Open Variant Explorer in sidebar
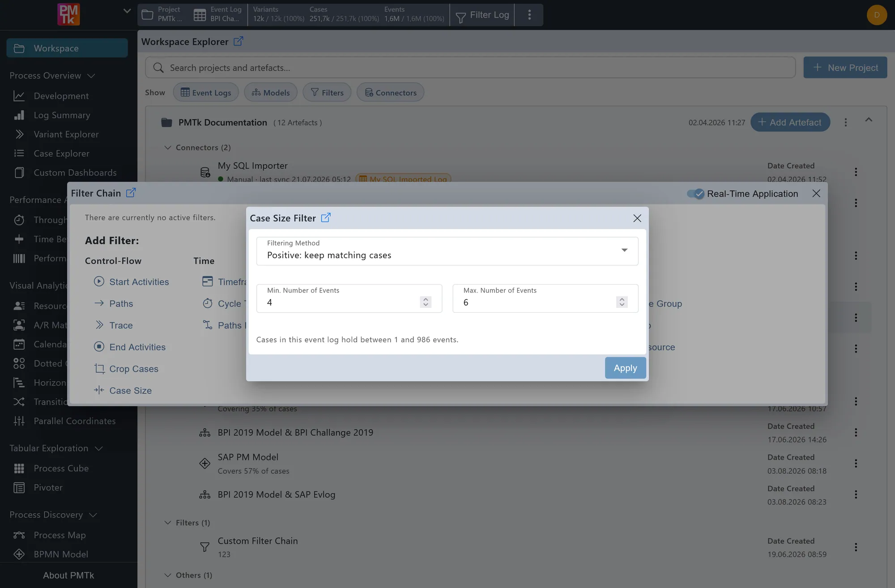The width and height of the screenshot is (895, 588). coord(66,134)
